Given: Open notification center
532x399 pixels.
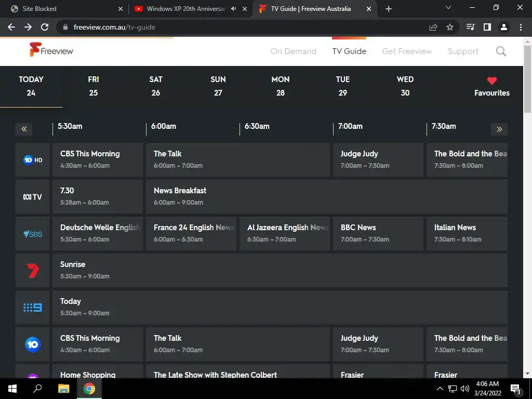Looking at the screenshot, I should coord(516,389).
